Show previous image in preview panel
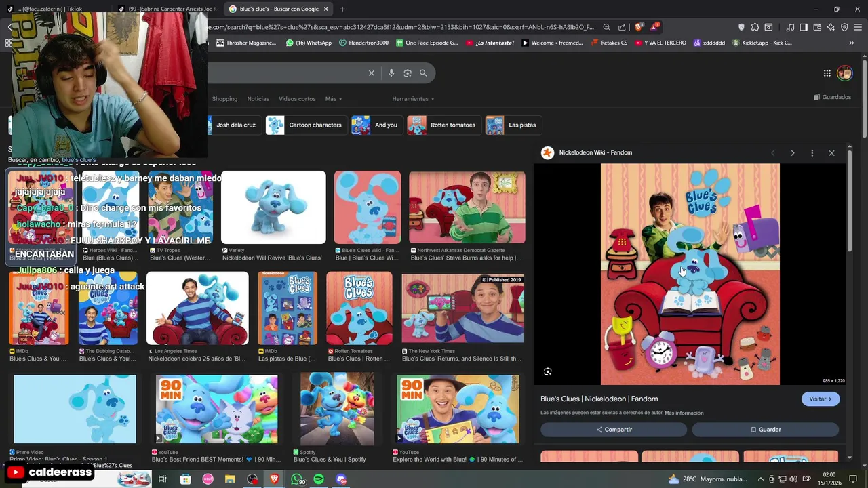The width and height of the screenshot is (868, 488). click(772, 153)
